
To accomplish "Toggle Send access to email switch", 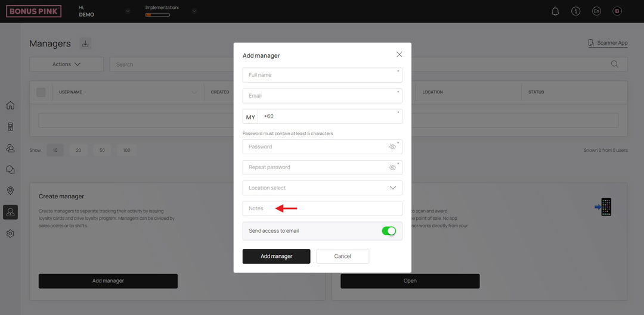I will point(389,231).
